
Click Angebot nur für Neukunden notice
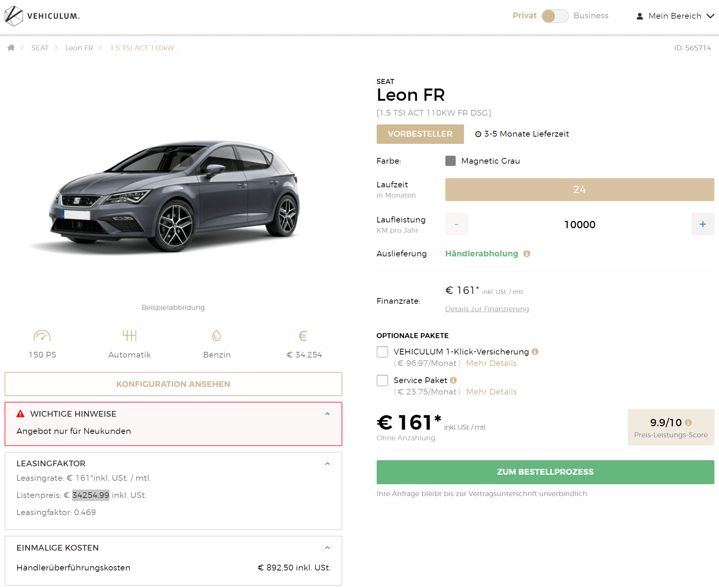click(74, 431)
